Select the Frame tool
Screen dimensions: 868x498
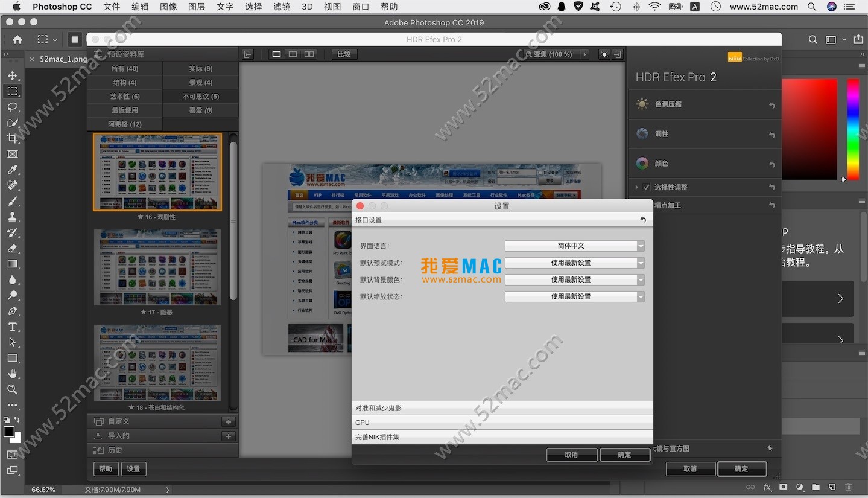tap(12, 155)
